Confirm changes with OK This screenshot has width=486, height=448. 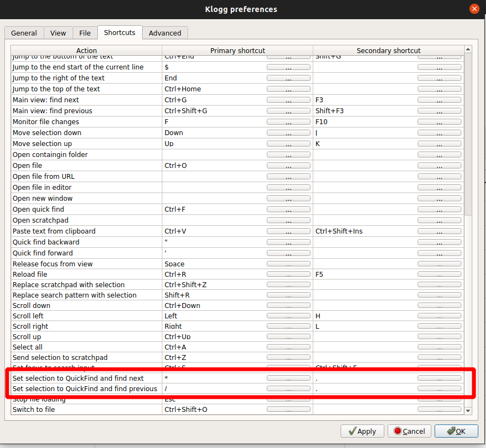click(x=456, y=431)
